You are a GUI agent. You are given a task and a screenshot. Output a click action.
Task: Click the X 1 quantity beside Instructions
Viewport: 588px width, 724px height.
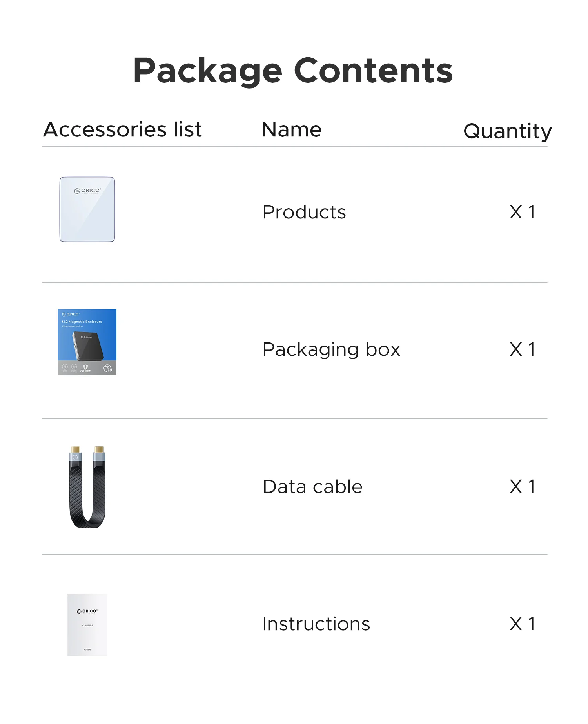click(x=522, y=624)
